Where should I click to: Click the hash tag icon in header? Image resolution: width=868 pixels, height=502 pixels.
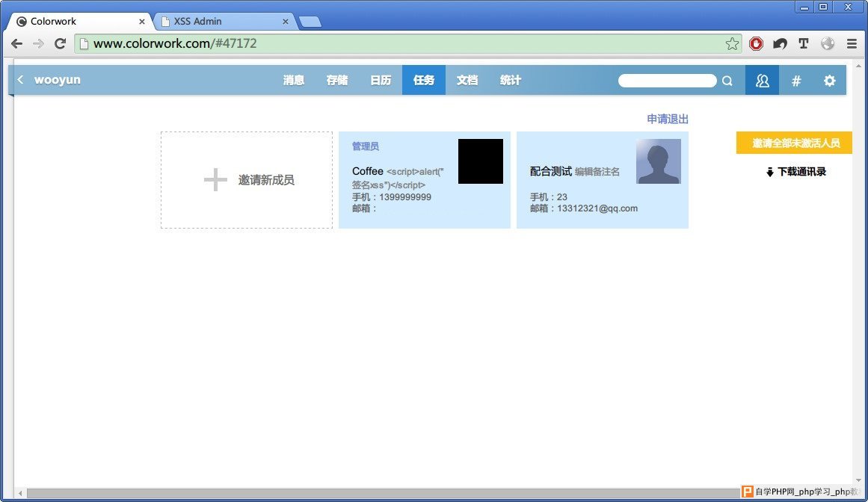[x=796, y=81]
